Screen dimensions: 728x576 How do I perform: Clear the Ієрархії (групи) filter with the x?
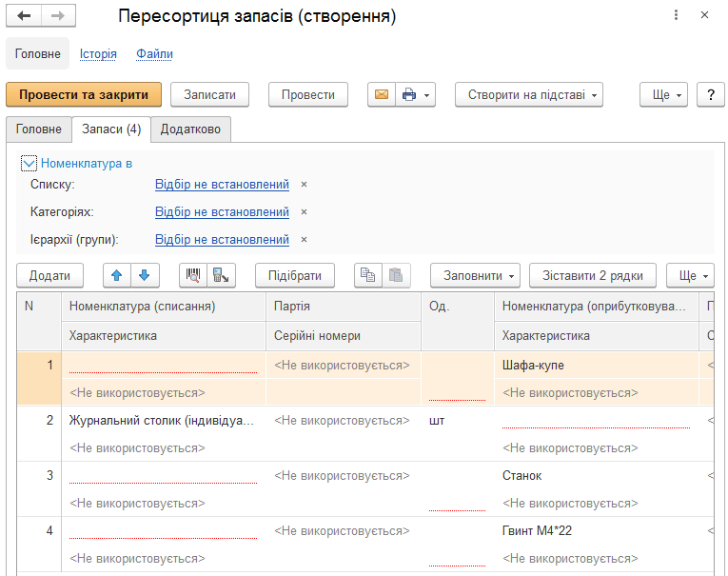coord(305,240)
